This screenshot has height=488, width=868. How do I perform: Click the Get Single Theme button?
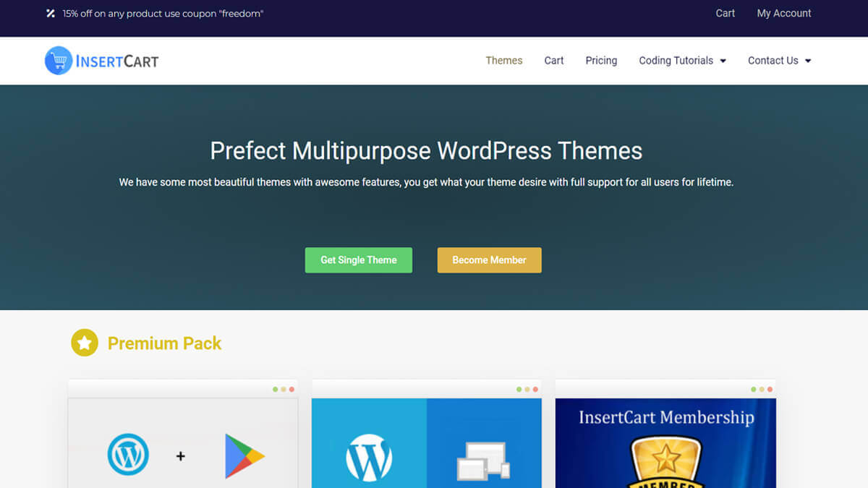(x=358, y=260)
